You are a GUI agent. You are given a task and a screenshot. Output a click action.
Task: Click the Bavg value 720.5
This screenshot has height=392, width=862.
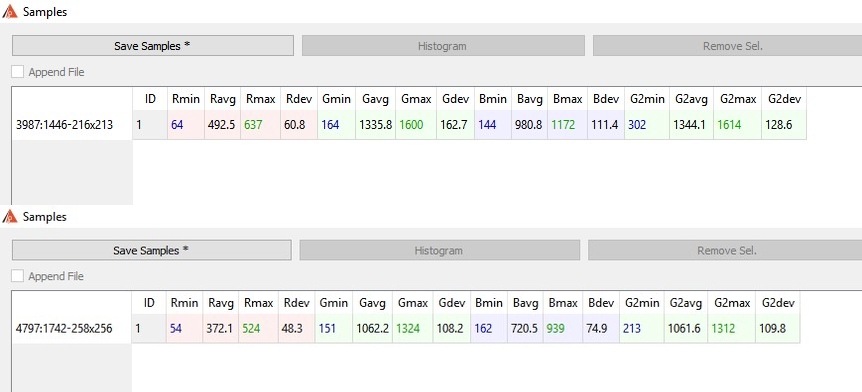pyautogui.click(x=524, y=329)
